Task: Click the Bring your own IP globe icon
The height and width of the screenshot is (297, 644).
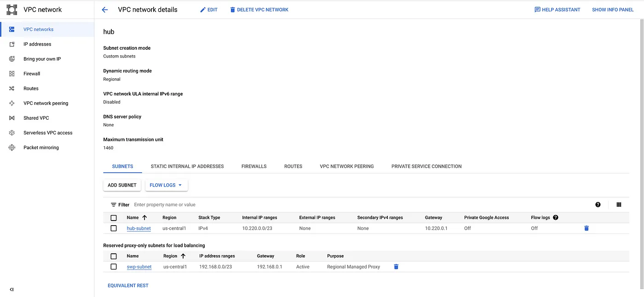Action: (12, 59)
